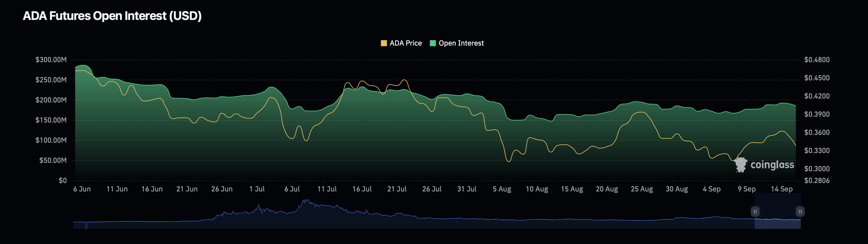868x244 pixels.
Task: Click the $150.00M left axis label
Action: 51,120
